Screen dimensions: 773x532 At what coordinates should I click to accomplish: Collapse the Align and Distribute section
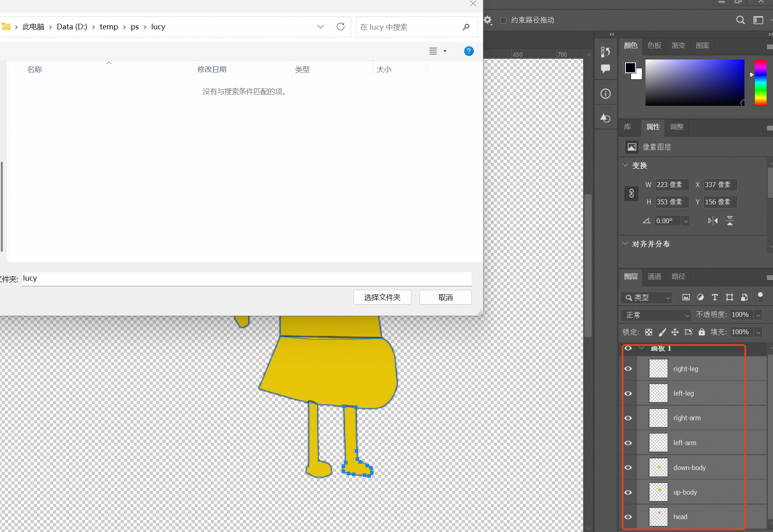click(x=625, y=244)
